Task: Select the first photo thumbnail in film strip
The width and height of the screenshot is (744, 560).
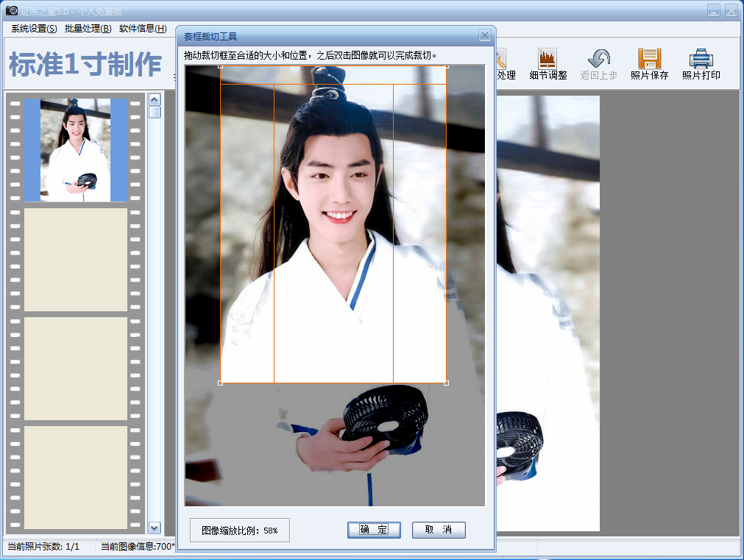Action: 77,150
